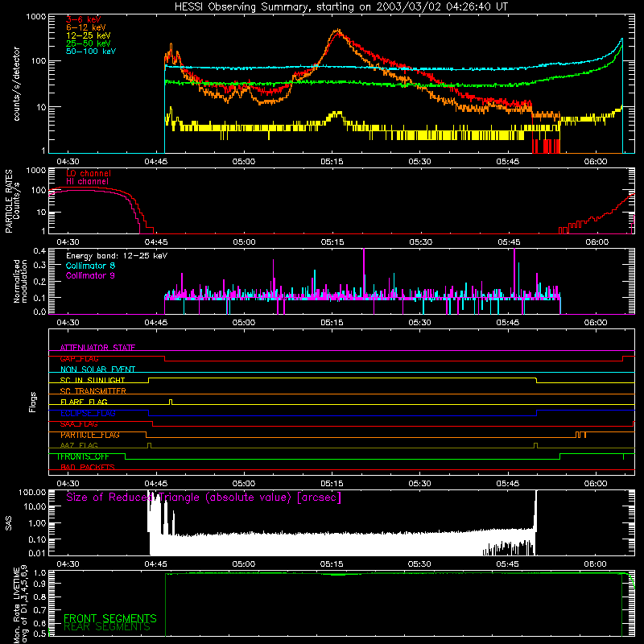Click the 'Normalized modulation' axis label
This screenshot has width=644, height=644.
(20, 281)
